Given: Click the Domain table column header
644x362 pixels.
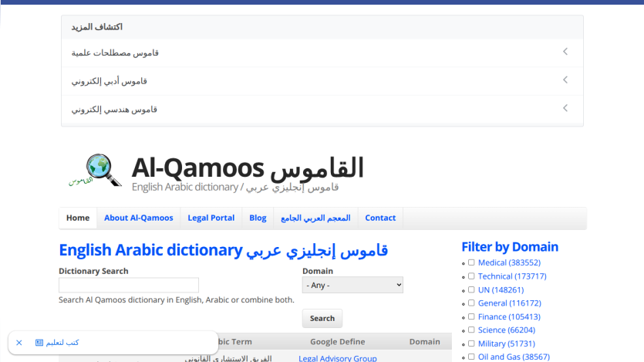Looking at the screenshot, I should pos(425,342).
